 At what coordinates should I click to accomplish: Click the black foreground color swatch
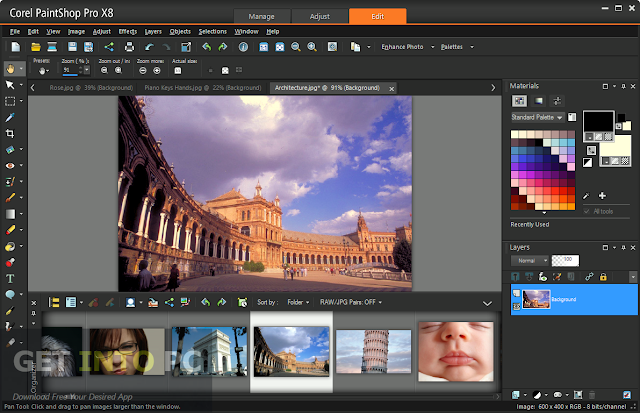(600, 121)
